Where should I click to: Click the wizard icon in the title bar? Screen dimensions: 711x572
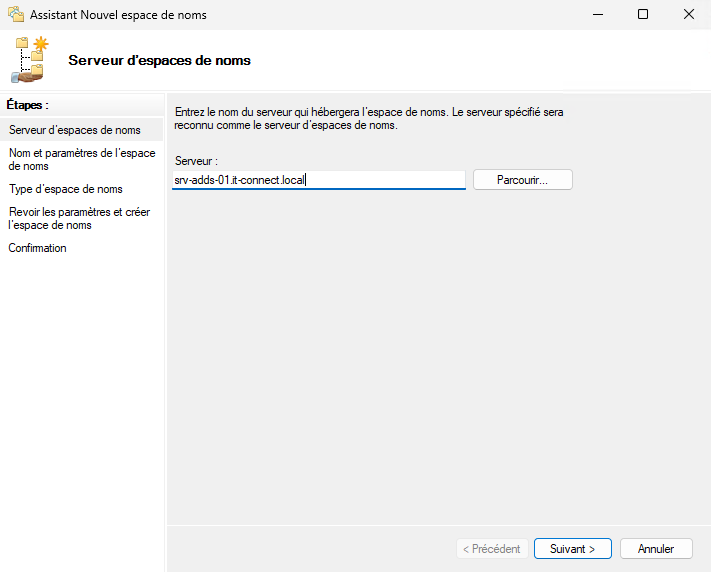coord(16,15)
